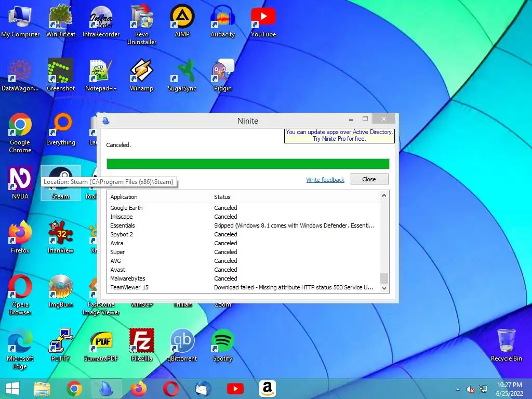Select the Notepad++ desktop icon

[101, 75]
